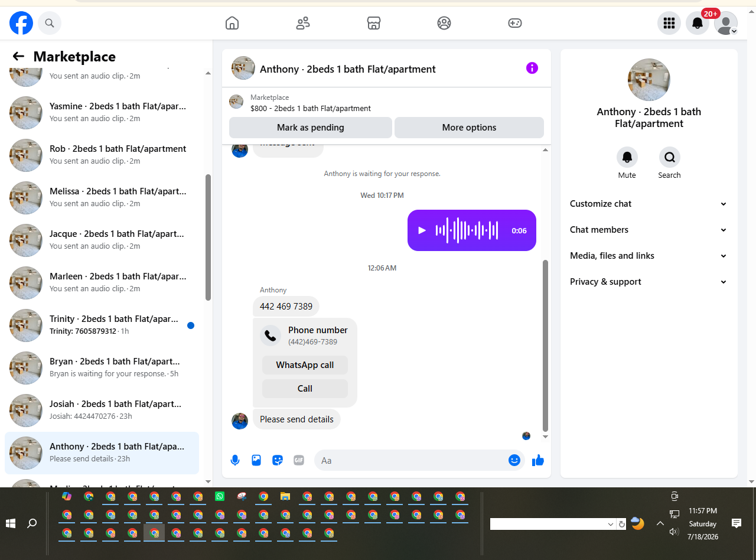Send a thumbs-up like
Screen dimensions: 756x560
point(537,460)
